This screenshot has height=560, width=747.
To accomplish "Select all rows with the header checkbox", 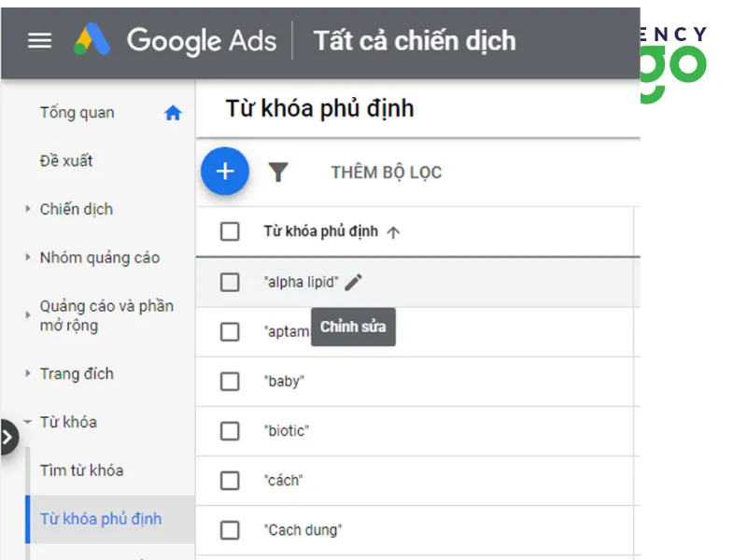I will (x=228, y=231).
